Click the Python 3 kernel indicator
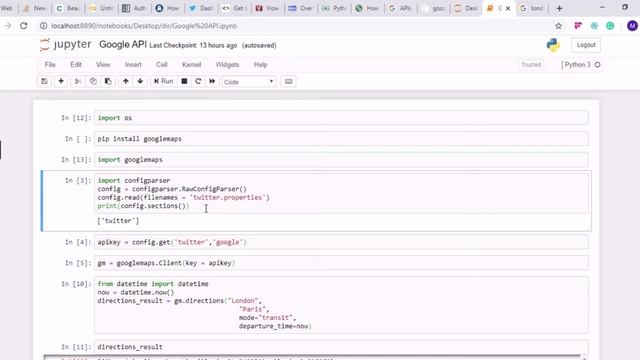The image size is (640, 360). [577, 64]
